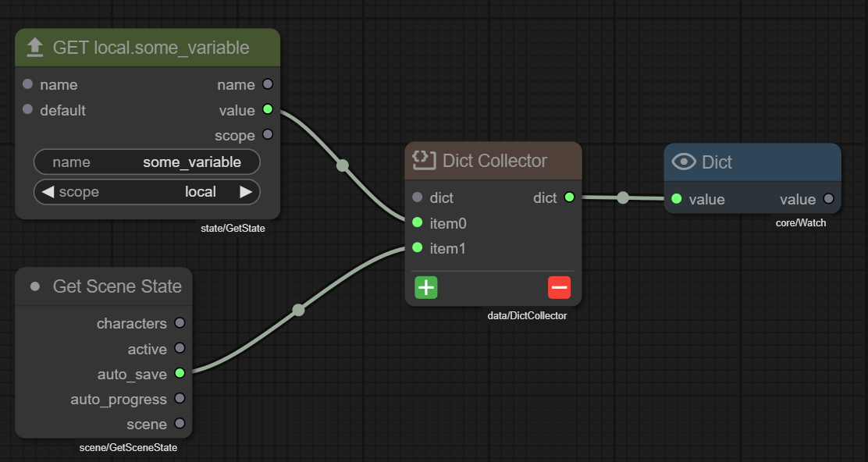Click the midpoint dot on auto_save link

(x=298, y=310)
